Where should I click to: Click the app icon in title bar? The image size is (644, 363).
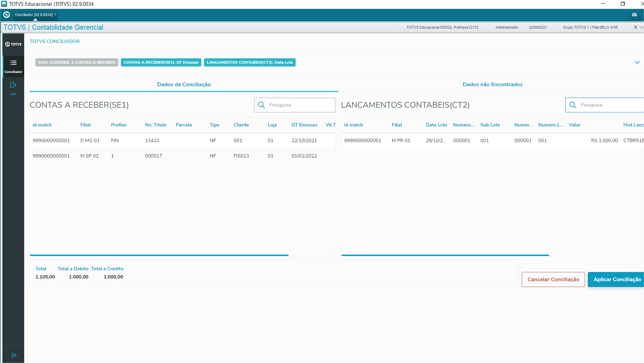(4, 4)
